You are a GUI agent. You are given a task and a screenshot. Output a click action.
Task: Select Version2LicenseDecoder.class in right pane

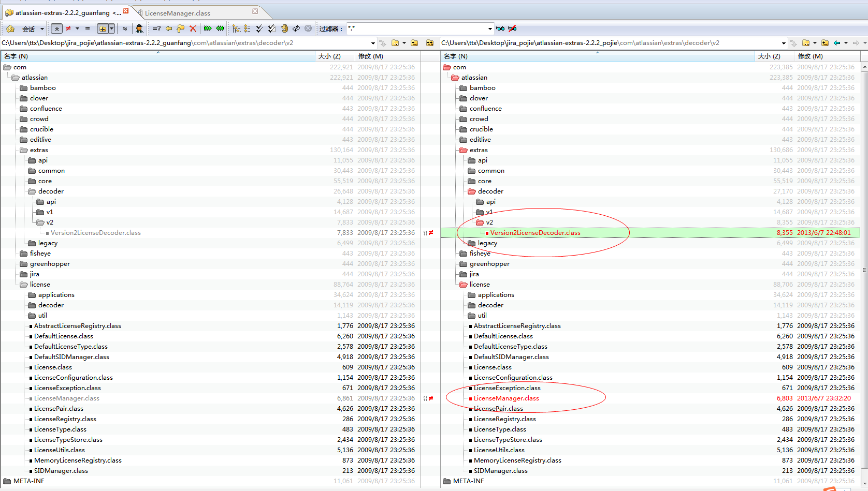536,233
